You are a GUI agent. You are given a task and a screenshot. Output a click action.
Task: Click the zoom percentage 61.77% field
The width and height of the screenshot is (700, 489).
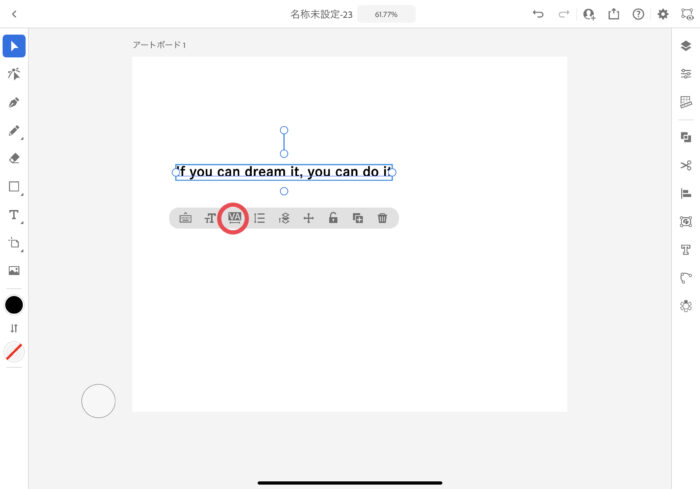pyautogui.click(x=386, y=14)
